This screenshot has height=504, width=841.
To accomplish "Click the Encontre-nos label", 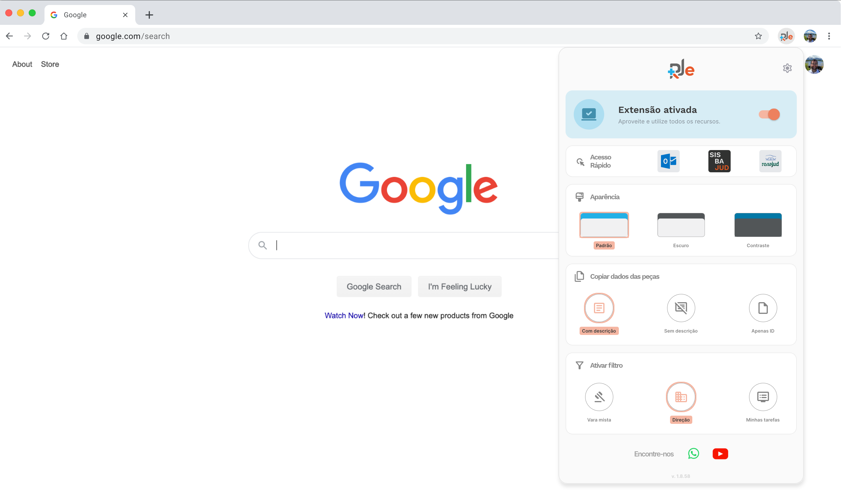I will 654,454.
